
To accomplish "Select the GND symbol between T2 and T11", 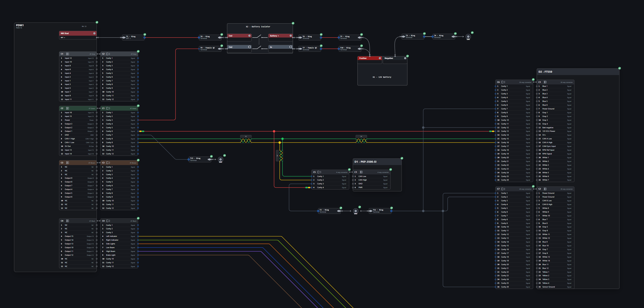I will point(356,211).
